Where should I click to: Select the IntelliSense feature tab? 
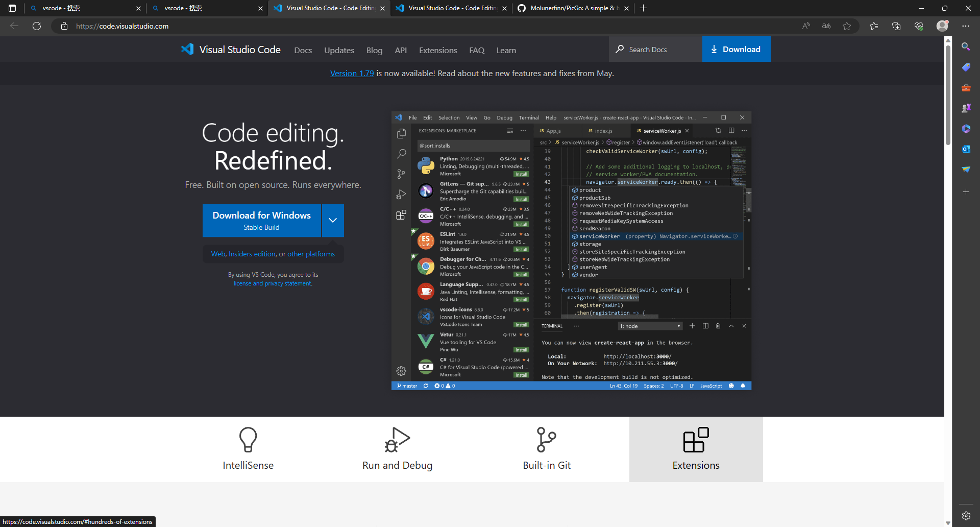(248, 449)
